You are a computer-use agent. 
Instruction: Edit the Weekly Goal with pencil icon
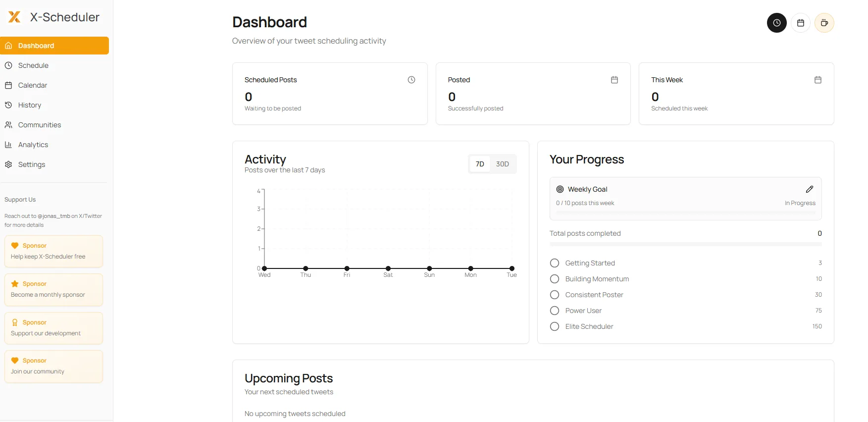(809, 189)
